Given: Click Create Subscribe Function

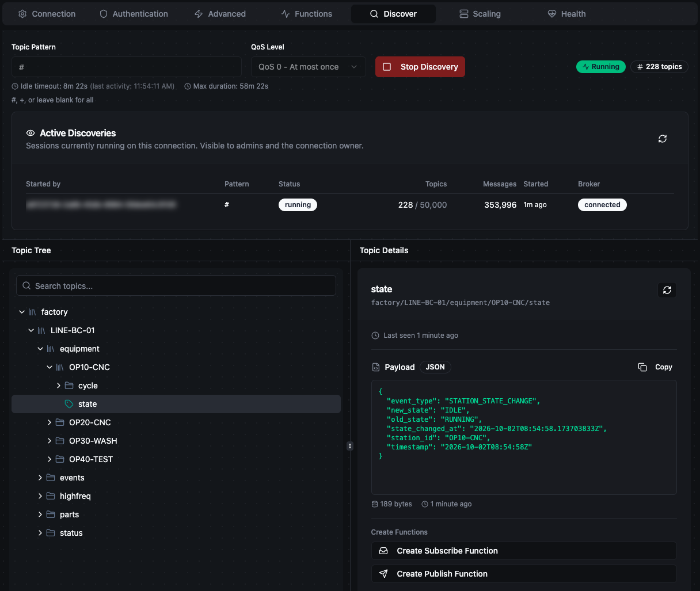Looking at the screenshot, I should coord(524,551).
